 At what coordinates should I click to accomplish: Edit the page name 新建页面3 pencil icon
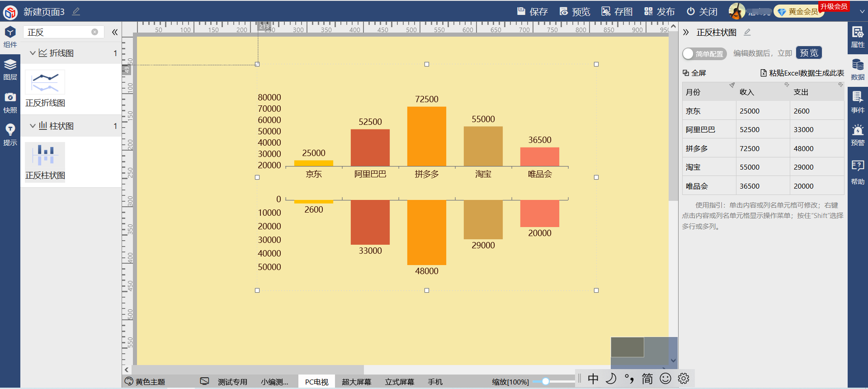76,11
